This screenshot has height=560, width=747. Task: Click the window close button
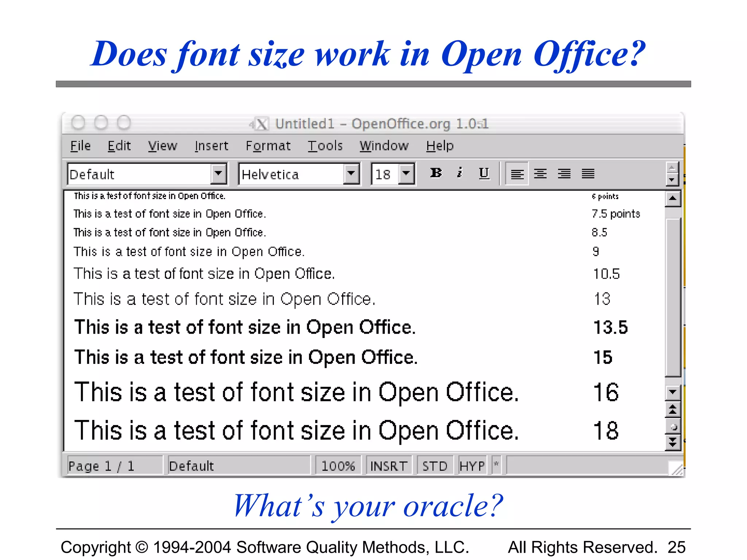coord(78,122)
